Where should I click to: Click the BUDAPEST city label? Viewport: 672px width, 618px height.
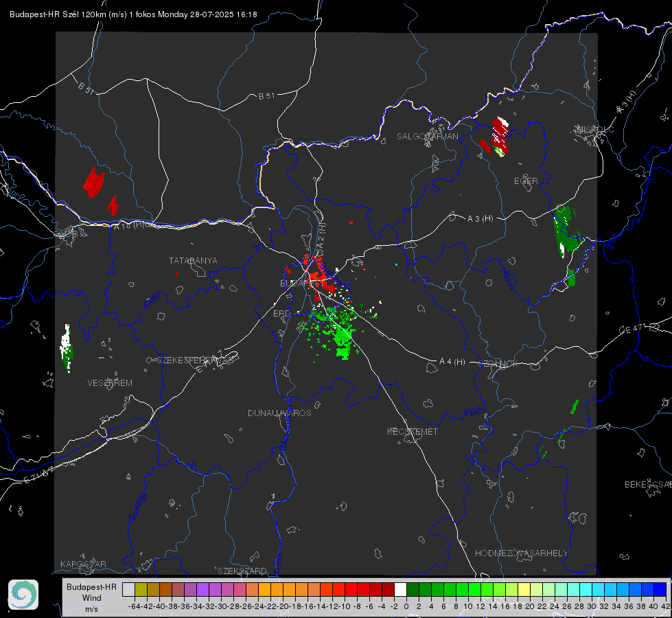coord(302,284)
